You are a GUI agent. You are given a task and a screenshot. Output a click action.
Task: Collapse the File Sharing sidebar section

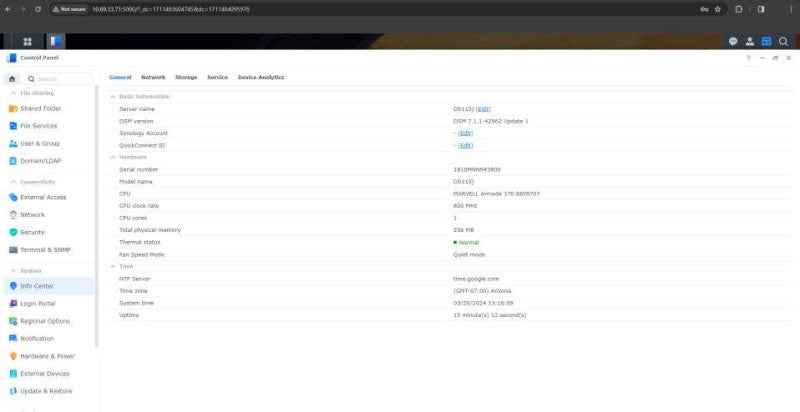[x=13, y=93]
